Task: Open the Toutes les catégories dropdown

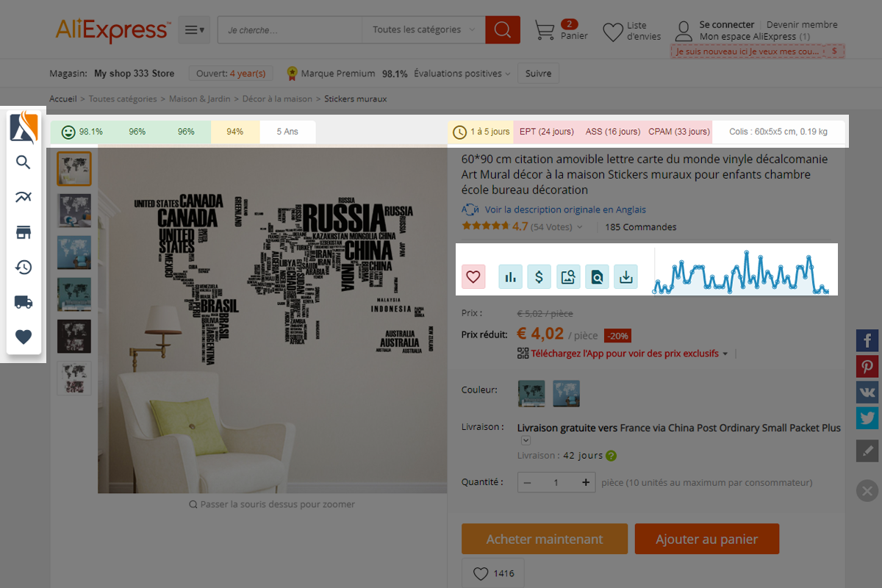Action: click(423, 30)
